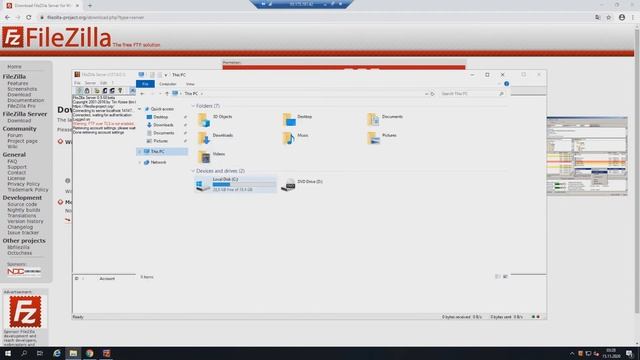The image size is (640, 360).
Task: Go to Home on FileZilla site
Action: tap(14, 67)
